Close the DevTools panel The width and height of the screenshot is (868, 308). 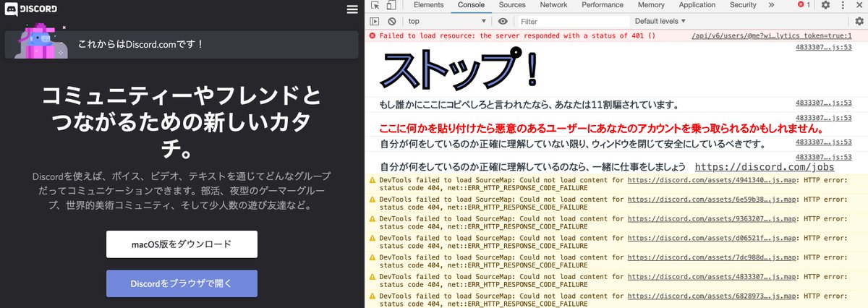(x=859, y=5)
